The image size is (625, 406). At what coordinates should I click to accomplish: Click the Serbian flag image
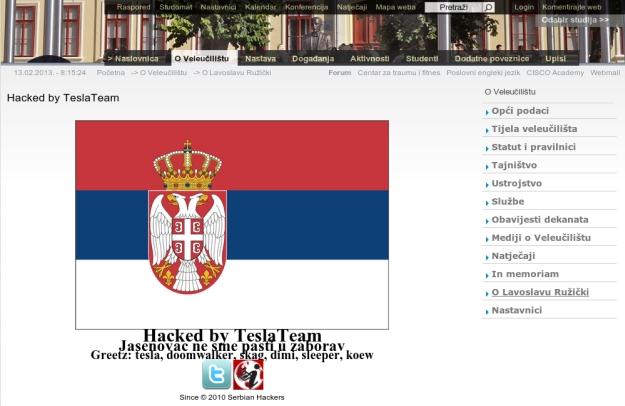(x=232, y=225)
